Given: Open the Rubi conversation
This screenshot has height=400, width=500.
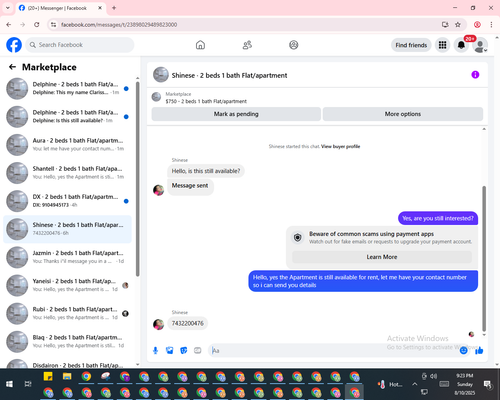Looking at the screenshot, I should [68, 313].
